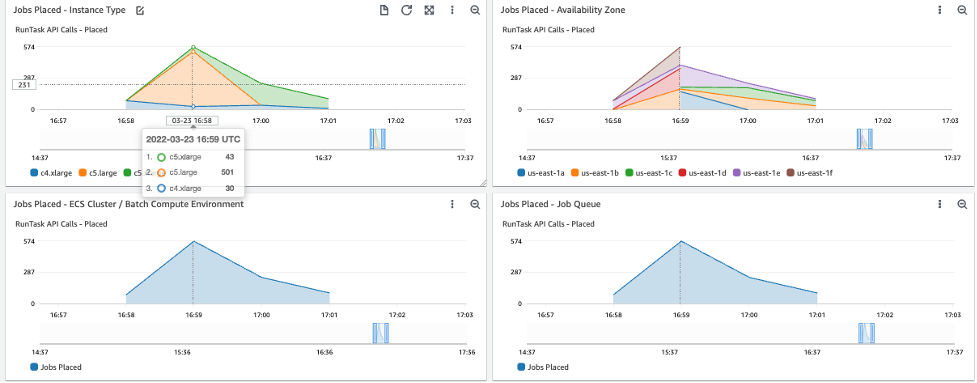The height and width of the screenshot is (383, 977).
Task: Click the brown us-east-1f peak on Availability Zone graph
Action: (680, 47)
